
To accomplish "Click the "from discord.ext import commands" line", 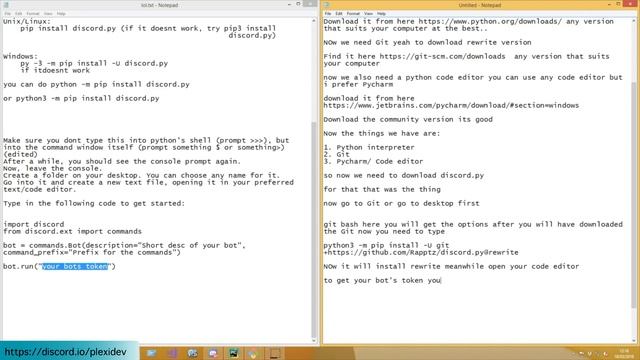I will coord(73,231).
